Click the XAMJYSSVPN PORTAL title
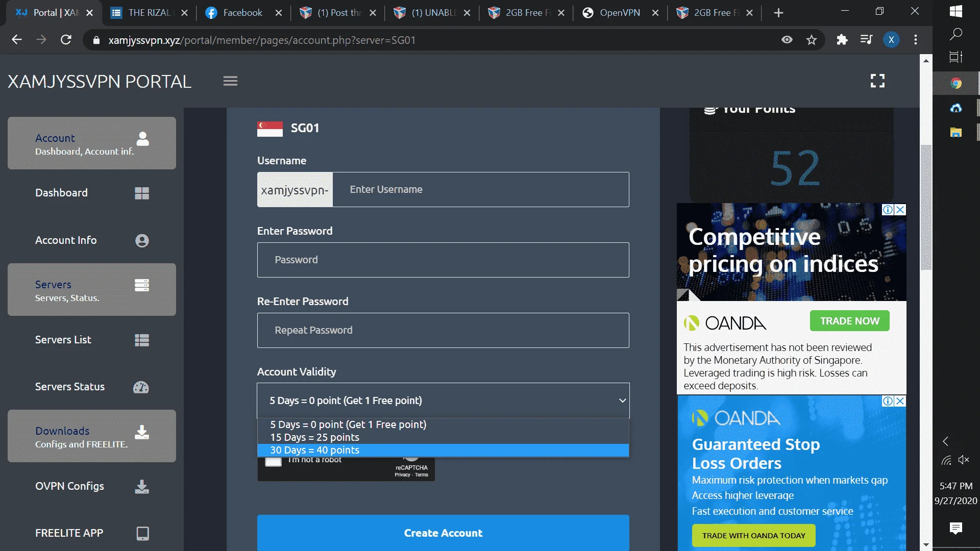Viewport: 980px width, 551px height. click(x=100, y=81)
